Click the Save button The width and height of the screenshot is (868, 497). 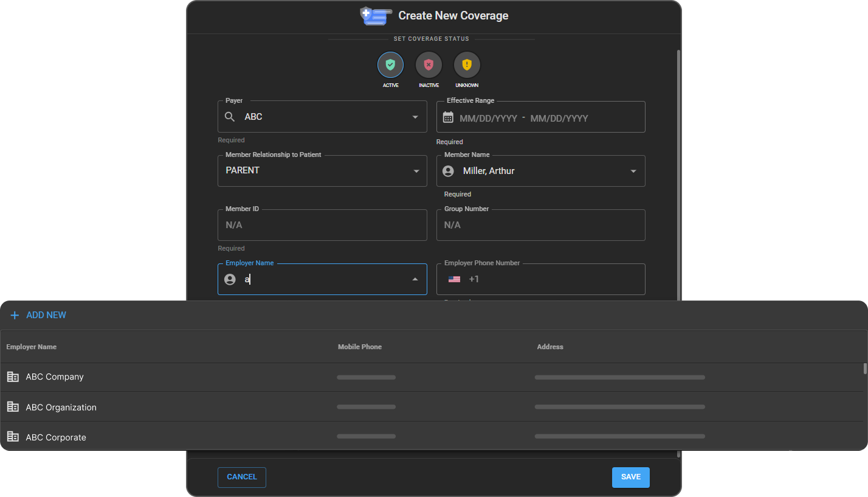(630, 477)
